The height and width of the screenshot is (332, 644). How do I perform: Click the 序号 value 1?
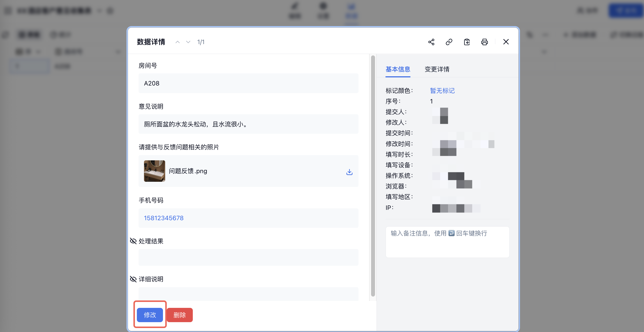pyautogui.click(x=431, y=101)
